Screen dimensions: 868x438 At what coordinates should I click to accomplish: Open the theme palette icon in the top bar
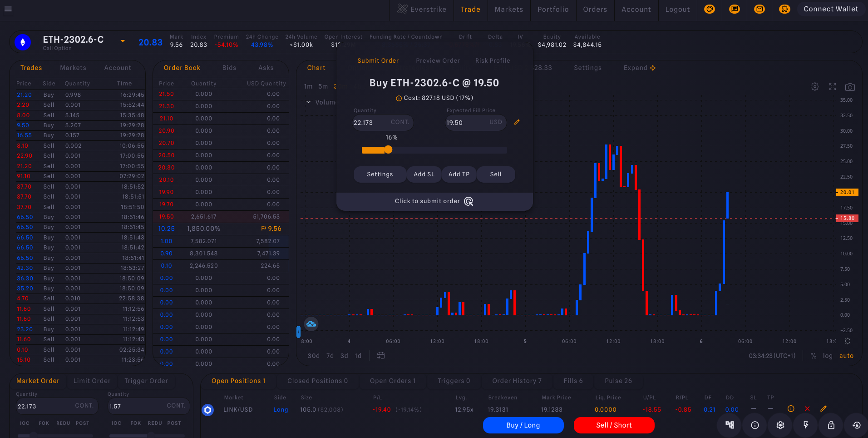click(x=710, y=9)
